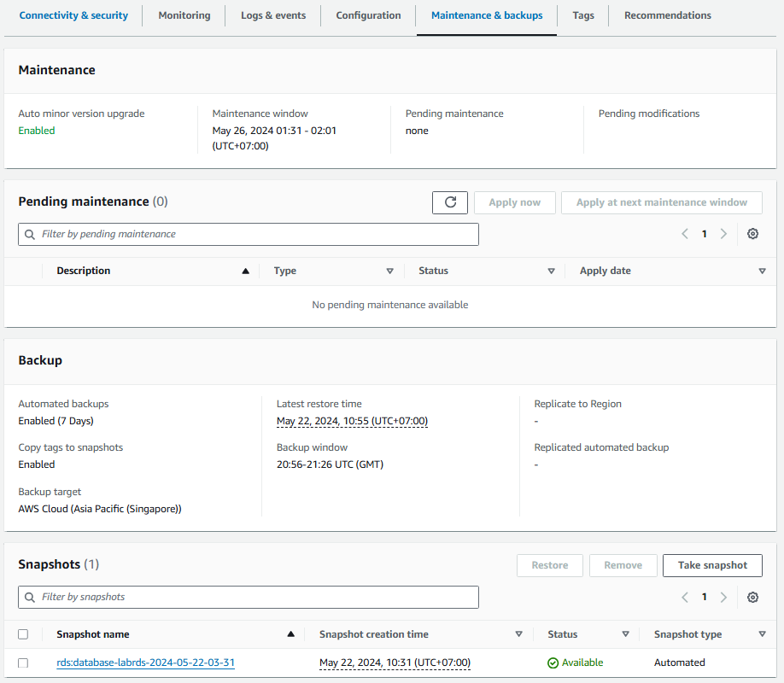
Task: Go to previous page in snapshots pagination
Action: (685, 597)
